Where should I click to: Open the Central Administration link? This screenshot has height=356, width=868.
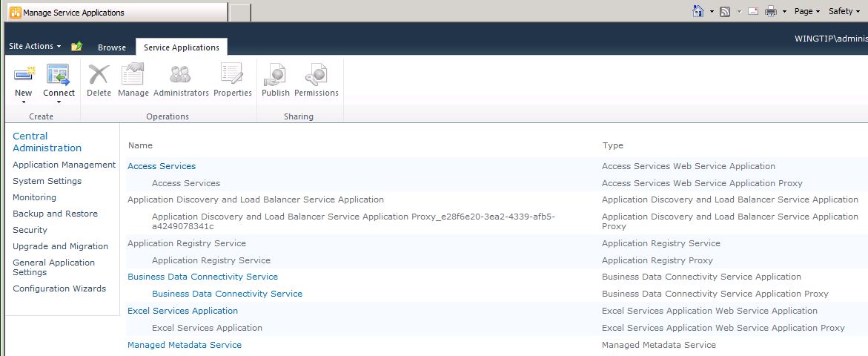[x=47, y=142]
